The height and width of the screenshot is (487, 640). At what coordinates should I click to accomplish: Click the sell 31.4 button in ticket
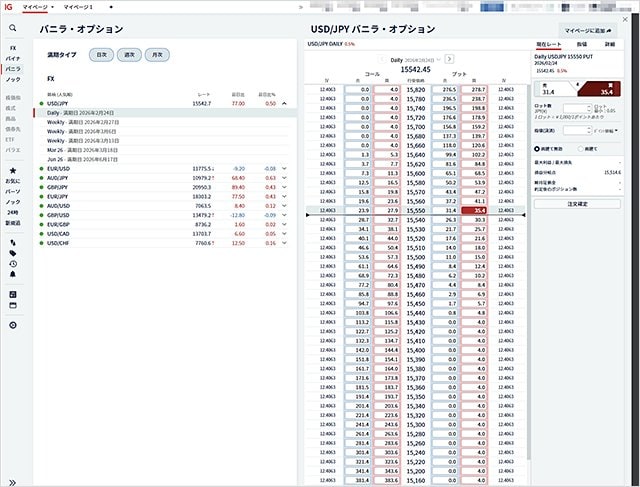[x=555, y=89]
